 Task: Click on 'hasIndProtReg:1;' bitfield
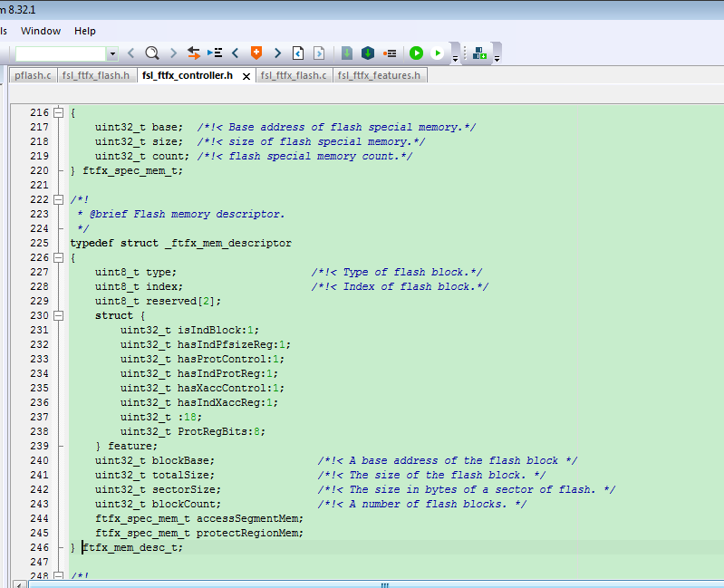[x=227, y=373]
